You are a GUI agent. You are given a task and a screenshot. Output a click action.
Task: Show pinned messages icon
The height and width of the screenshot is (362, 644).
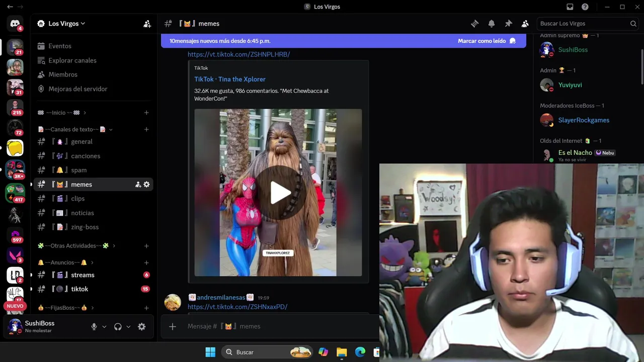508,24
